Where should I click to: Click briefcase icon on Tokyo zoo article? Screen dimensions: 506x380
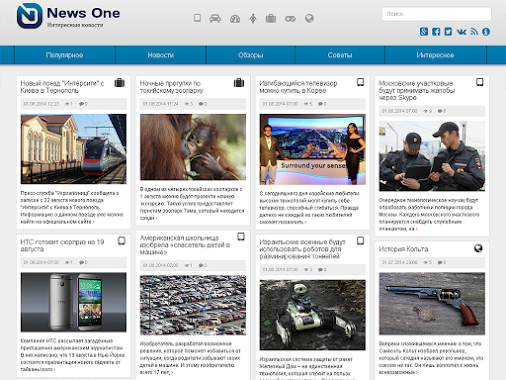tap(239, 83)
